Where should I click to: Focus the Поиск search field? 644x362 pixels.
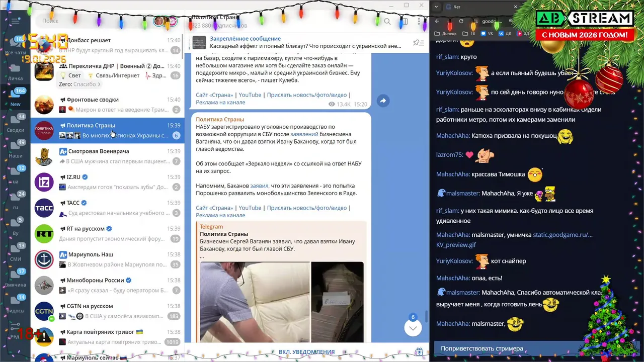click(93, 21)
